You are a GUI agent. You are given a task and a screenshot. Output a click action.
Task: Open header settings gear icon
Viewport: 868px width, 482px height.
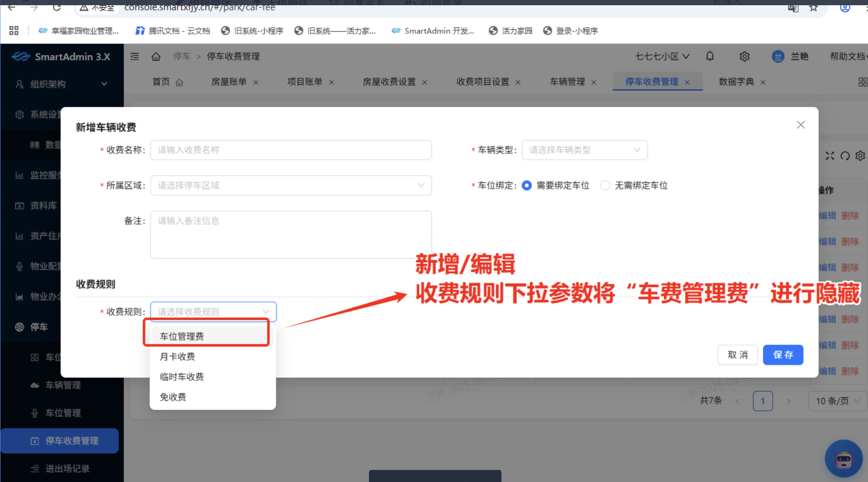point(744,56)
